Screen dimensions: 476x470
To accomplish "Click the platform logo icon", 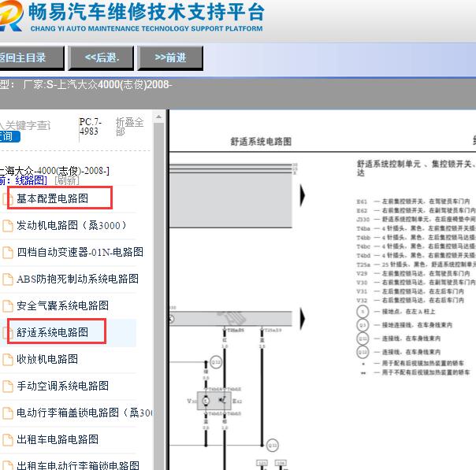I will [11, 16].
